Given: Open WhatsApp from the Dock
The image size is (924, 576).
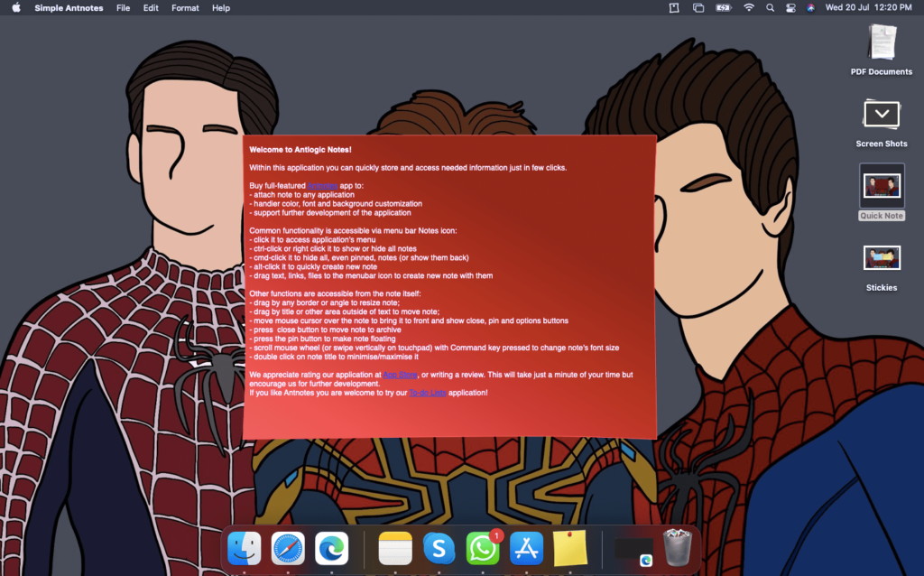Looking at the screenshot, I should tap(483, 548).
